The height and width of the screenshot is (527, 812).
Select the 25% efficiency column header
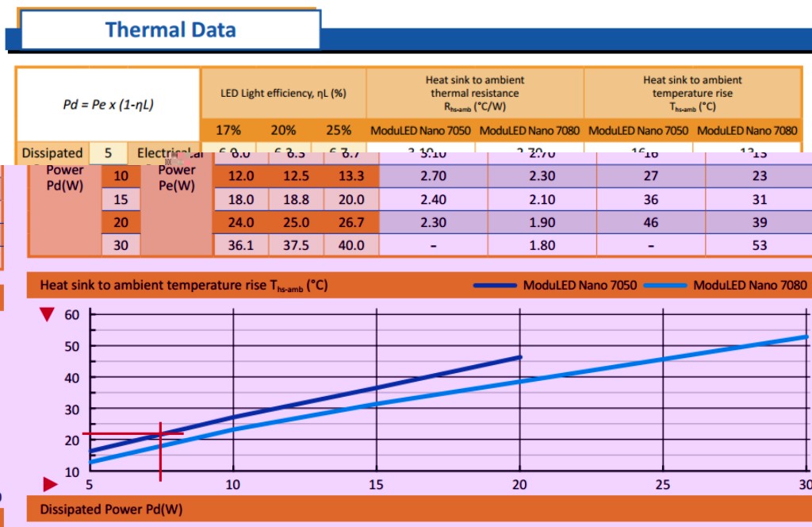point(338,130)
